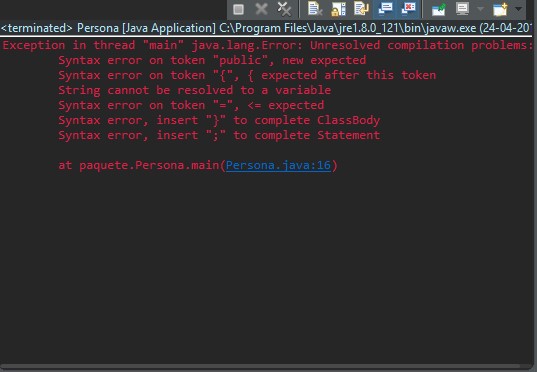Click the 'Exception in thread main' error line
Screen dimensions: 537x372
click(x=267, y=45)
